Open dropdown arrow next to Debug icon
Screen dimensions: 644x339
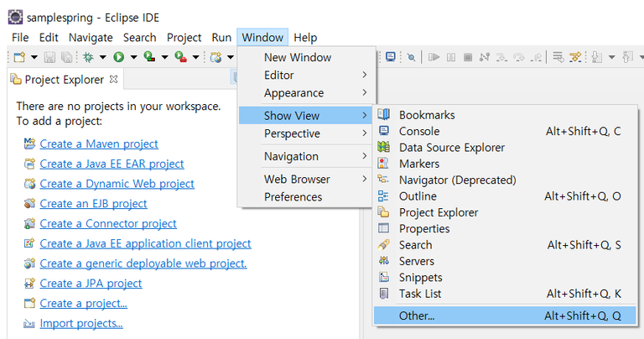102,57
